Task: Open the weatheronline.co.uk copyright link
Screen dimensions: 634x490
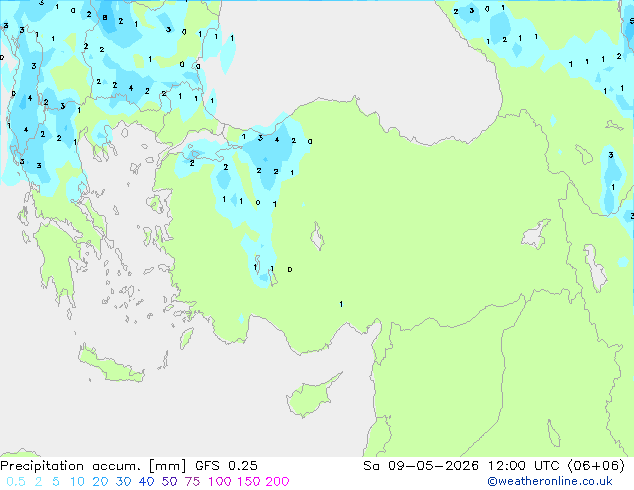Action: pyautogui.click(x=550, y=481)
